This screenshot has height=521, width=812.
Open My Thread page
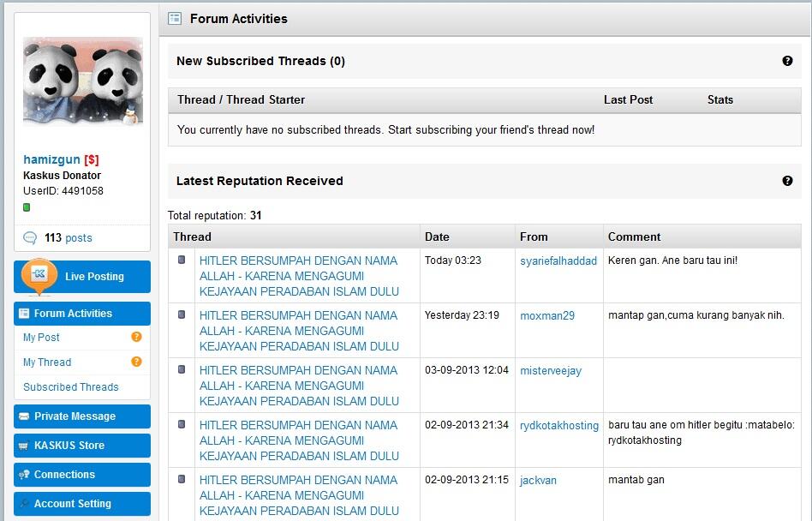pyautogui.click(x=47, y=362)
